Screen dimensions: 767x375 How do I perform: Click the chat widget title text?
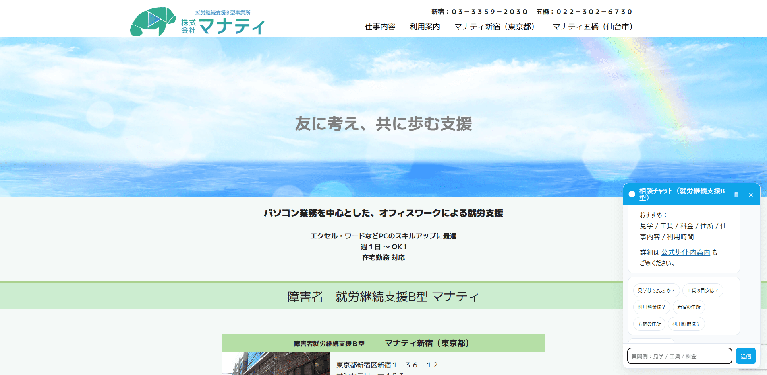point(683,195)
